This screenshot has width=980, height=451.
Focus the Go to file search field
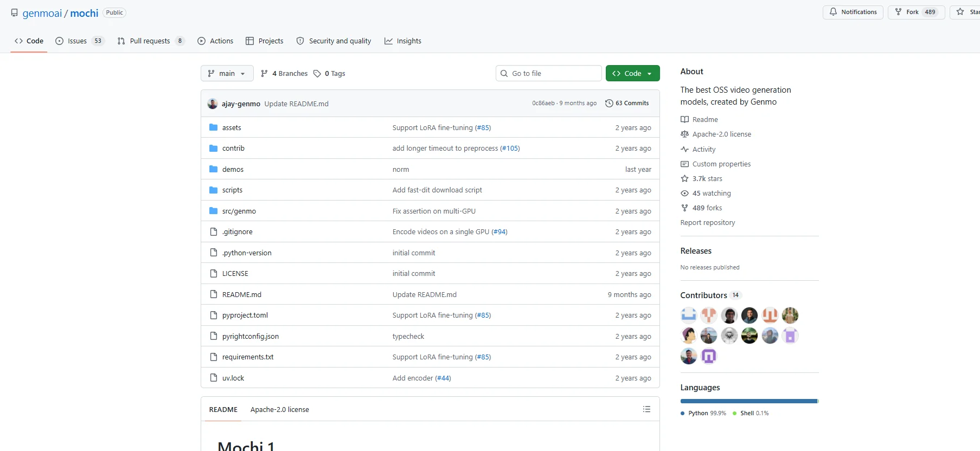(549, 73)
